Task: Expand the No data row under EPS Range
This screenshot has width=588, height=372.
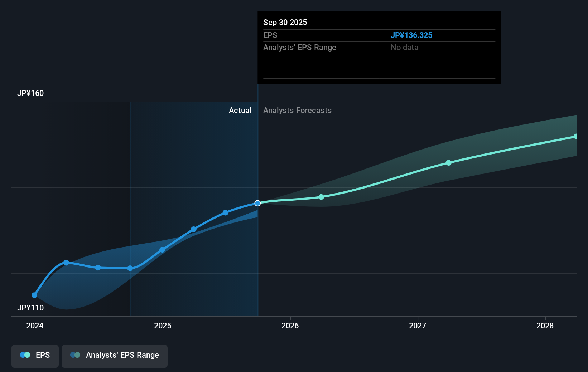Action: coord(404,47)
